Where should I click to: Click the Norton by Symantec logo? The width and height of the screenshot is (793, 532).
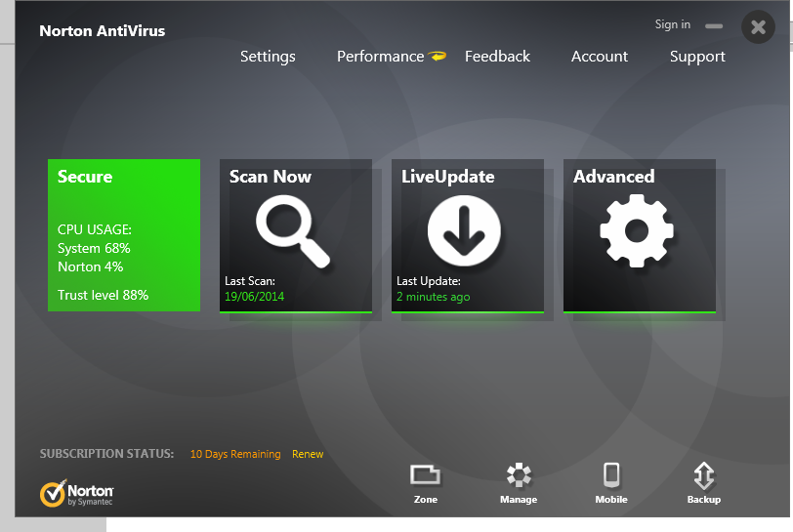point(77,493)
